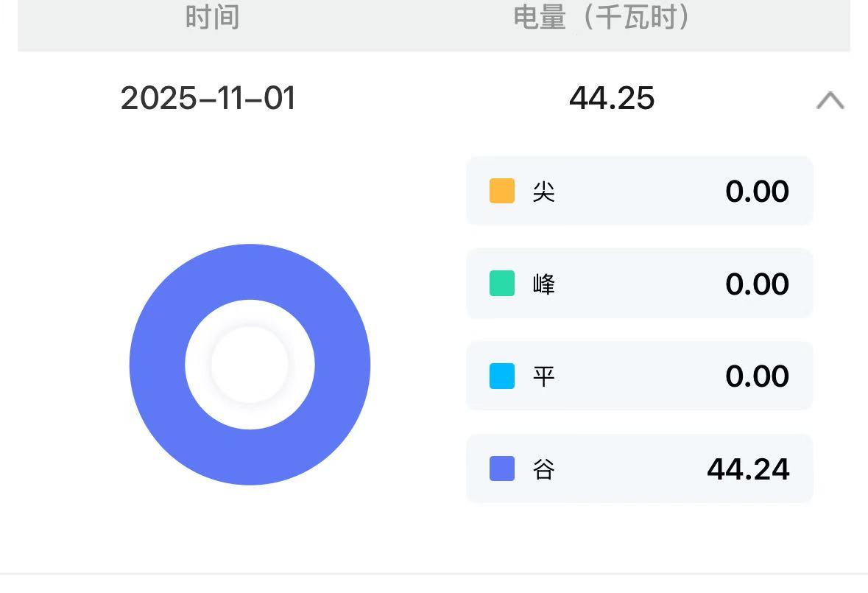Click the cyan 平 legend swatch

coord(502,376)
